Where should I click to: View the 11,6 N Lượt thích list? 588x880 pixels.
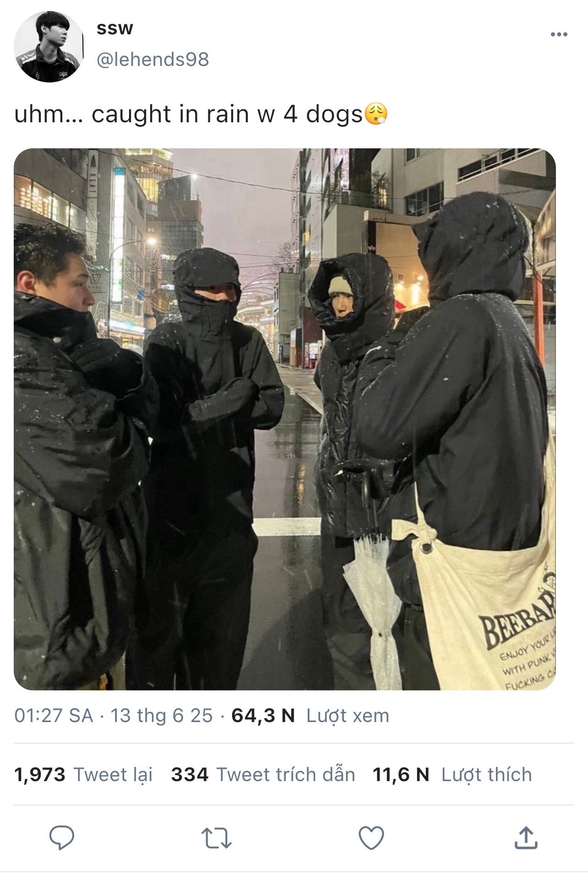[x=452, y=775]
